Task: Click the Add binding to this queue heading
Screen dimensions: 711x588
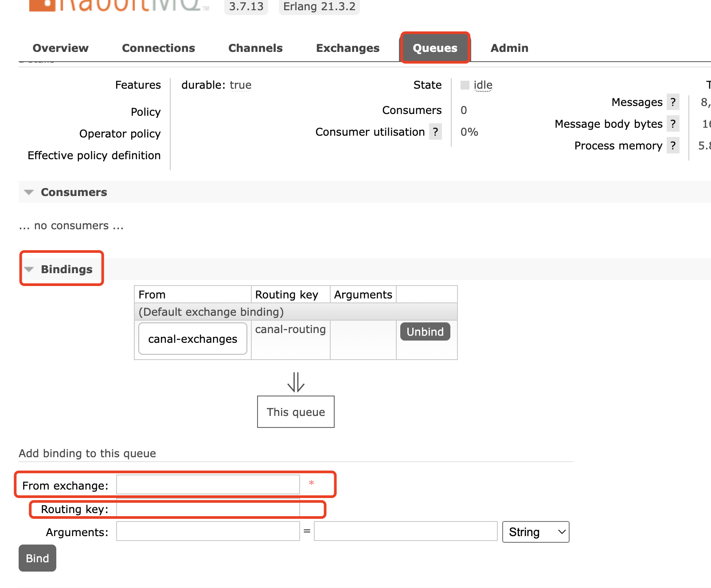Action: point(87,453)
